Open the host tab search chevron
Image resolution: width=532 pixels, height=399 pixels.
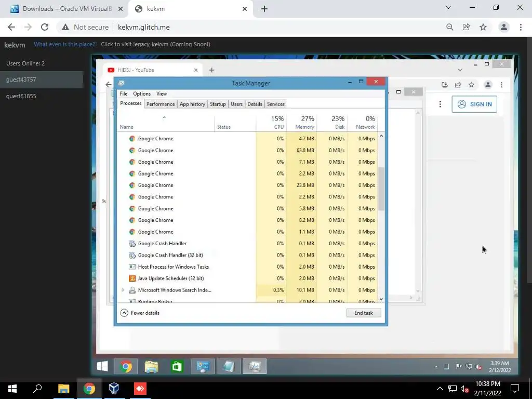[448, 7]
